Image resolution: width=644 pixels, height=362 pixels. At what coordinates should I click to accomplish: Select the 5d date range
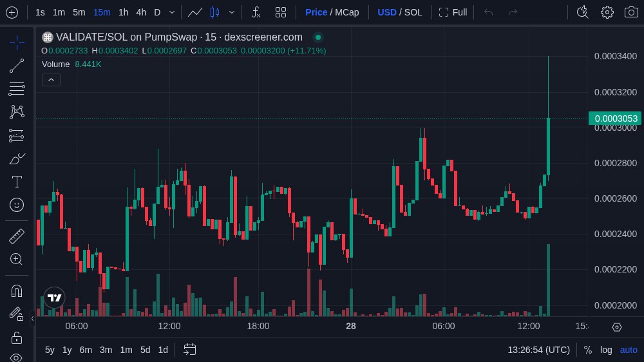(145, 350)
